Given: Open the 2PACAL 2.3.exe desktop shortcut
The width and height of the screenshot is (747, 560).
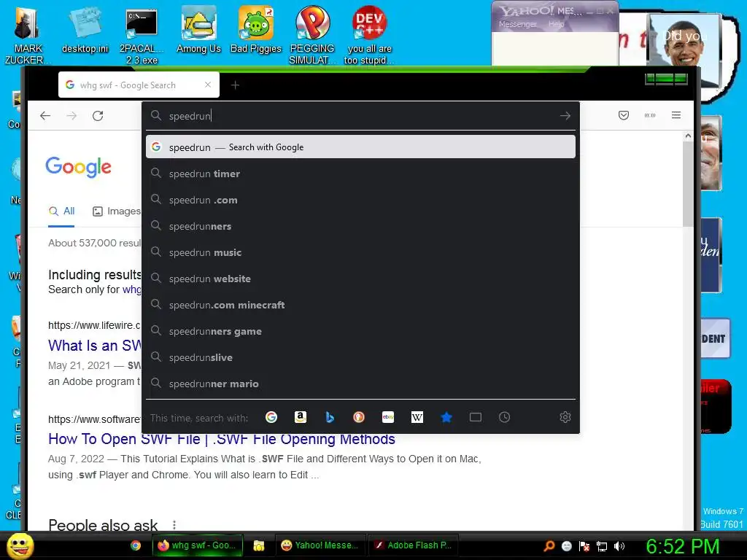Looking at the screenshot, I should pyautogui.click(x=142, y=35).
